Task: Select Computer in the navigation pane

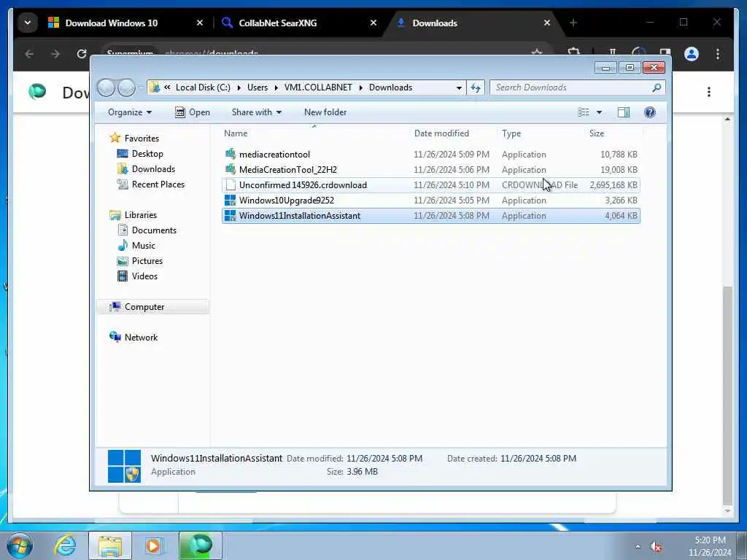Action: 144,307
